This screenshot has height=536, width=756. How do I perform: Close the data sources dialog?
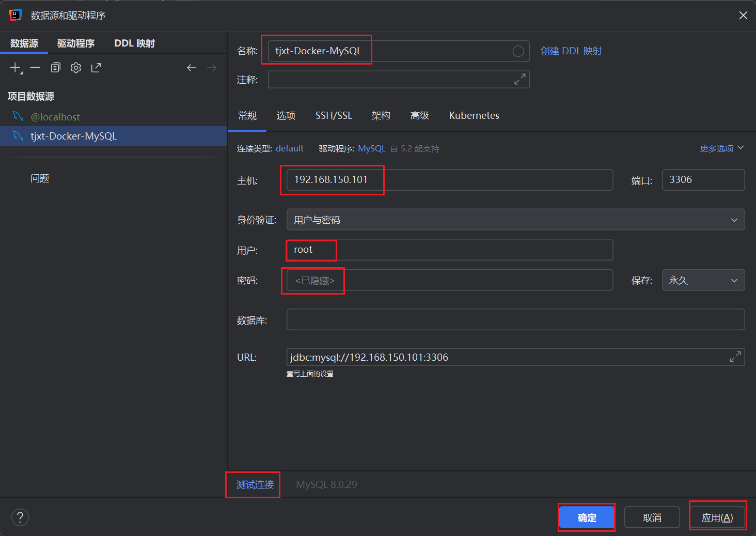click(743, 16)
